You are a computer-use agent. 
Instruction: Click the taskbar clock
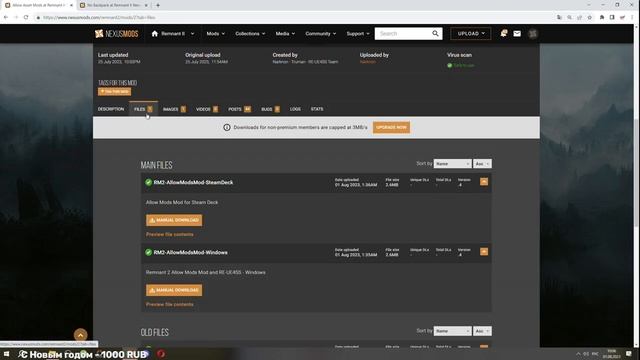(611, 354)
